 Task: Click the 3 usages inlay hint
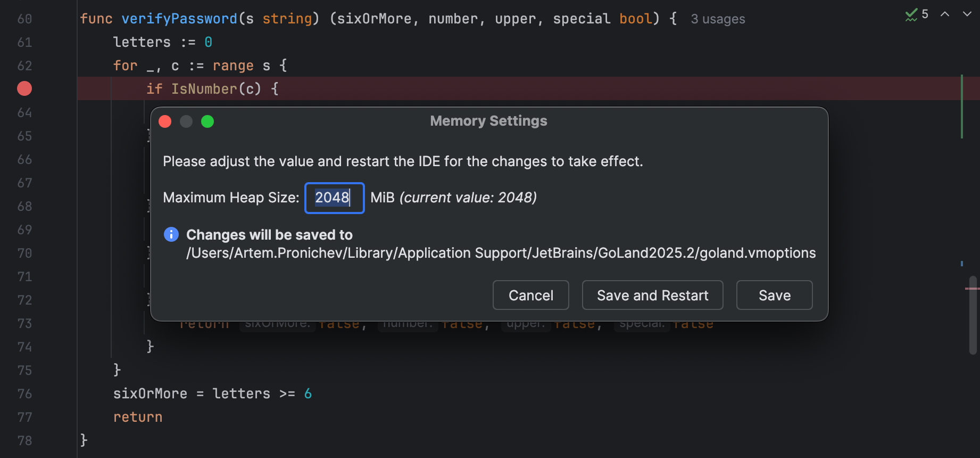tap(718, 19)
